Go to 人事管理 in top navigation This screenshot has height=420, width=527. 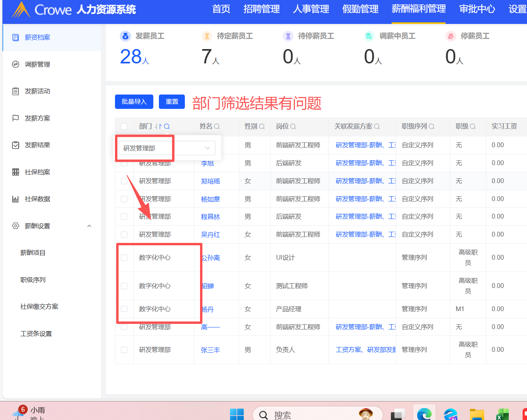[x=311, y=9]
